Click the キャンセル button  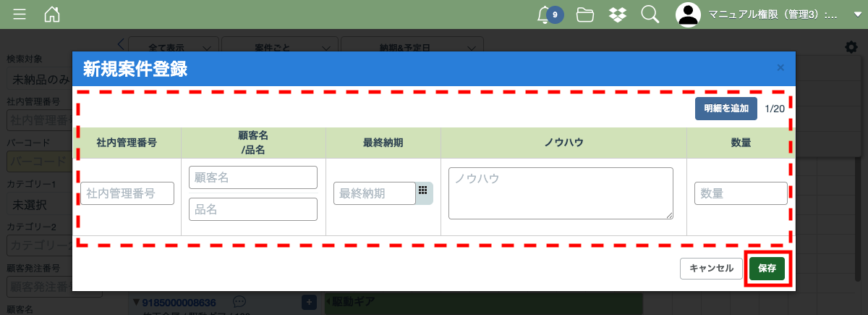tap(711, 268)
